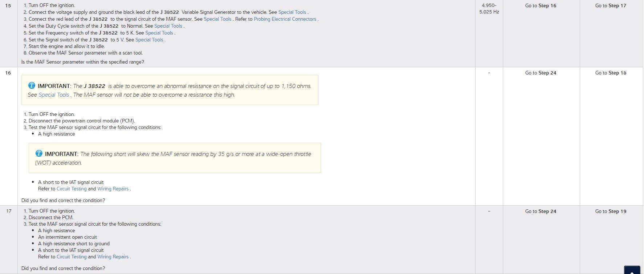Click the info icon beside the J 38522 important note
This screenshot has width=644, height=274.
click(x=32, y=86)
